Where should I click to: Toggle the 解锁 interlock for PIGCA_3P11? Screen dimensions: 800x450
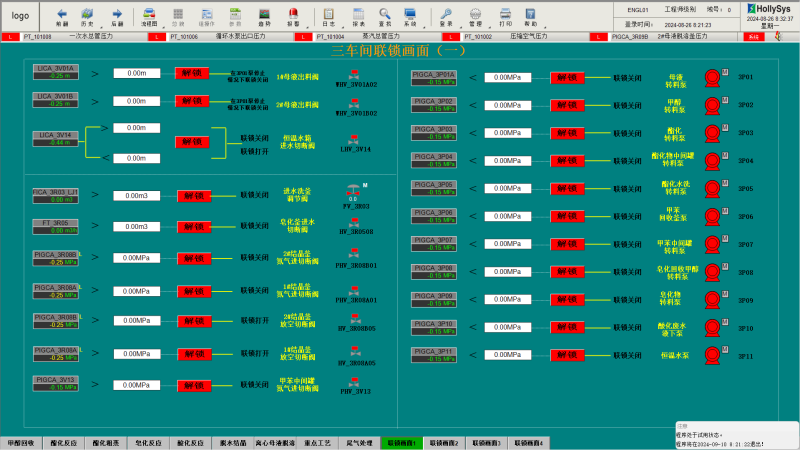tap(567, 355)
